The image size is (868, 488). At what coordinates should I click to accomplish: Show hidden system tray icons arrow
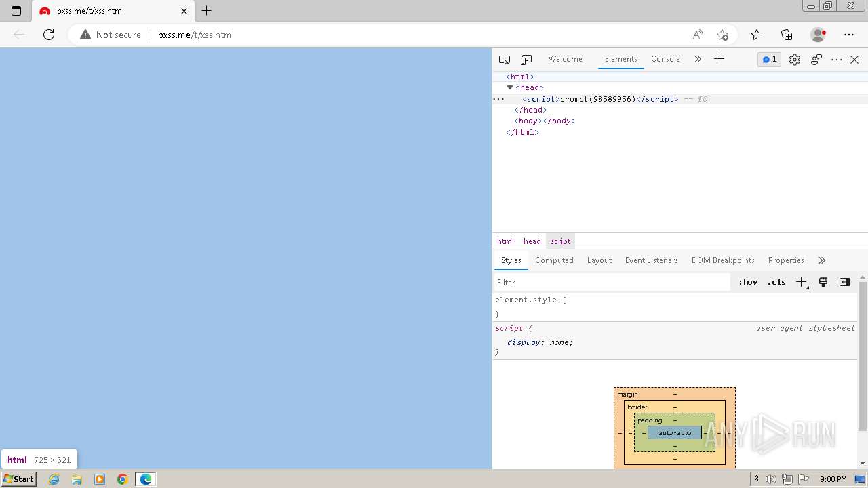pyautogui.click(x=756, y=479)
